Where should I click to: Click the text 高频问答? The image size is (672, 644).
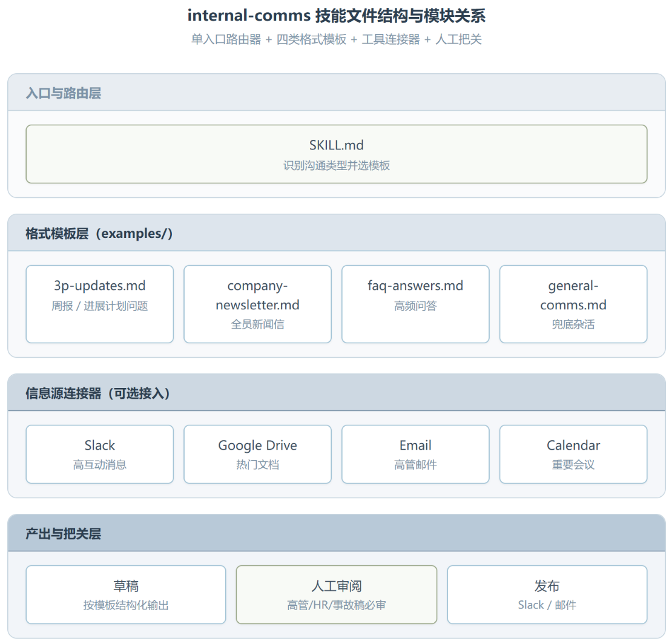(x=415, y=306)
